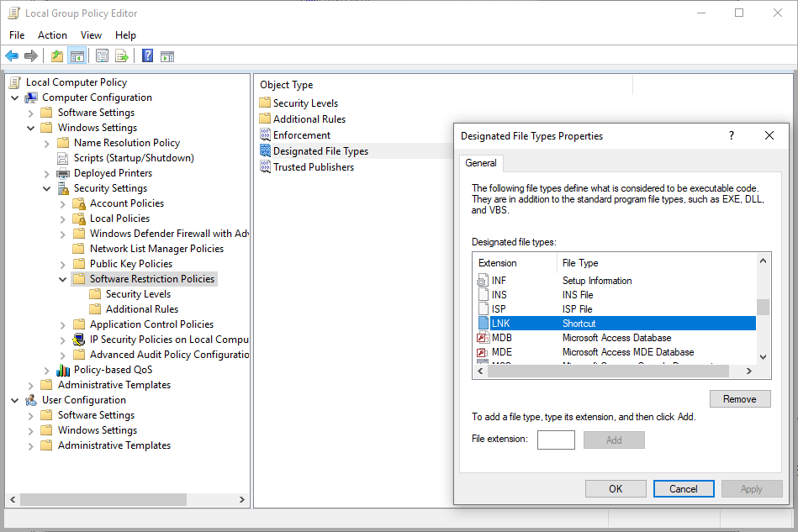This screenshot has height=532, width=798.
Task: Click the INF setup information icon
Action: (x=482, y=280)
